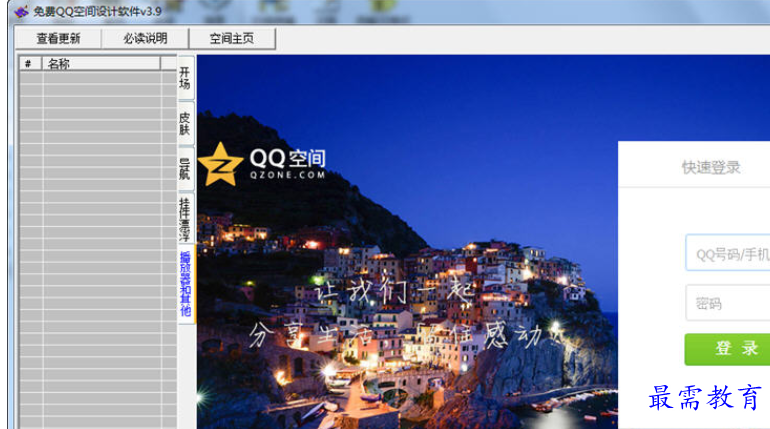Open the 必读说明 instructions button

[x=145, y=38]
